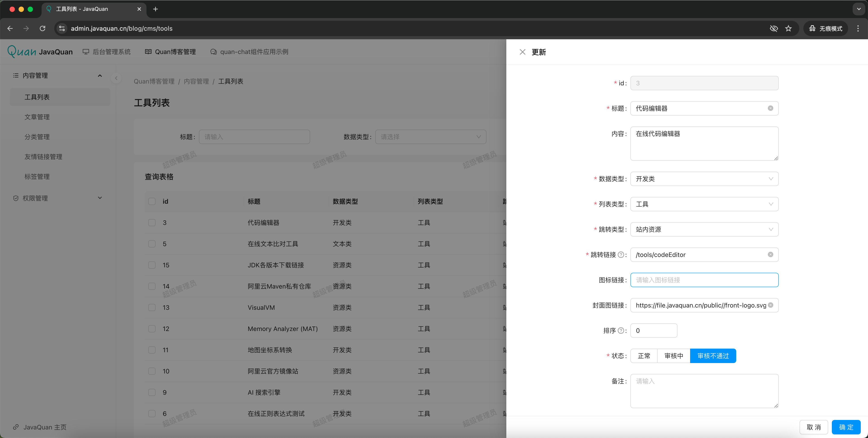868x438 pixels.
Task: Open the 跳转类型 dropdown showing 站内资源
Action: (x=704, y=229)
